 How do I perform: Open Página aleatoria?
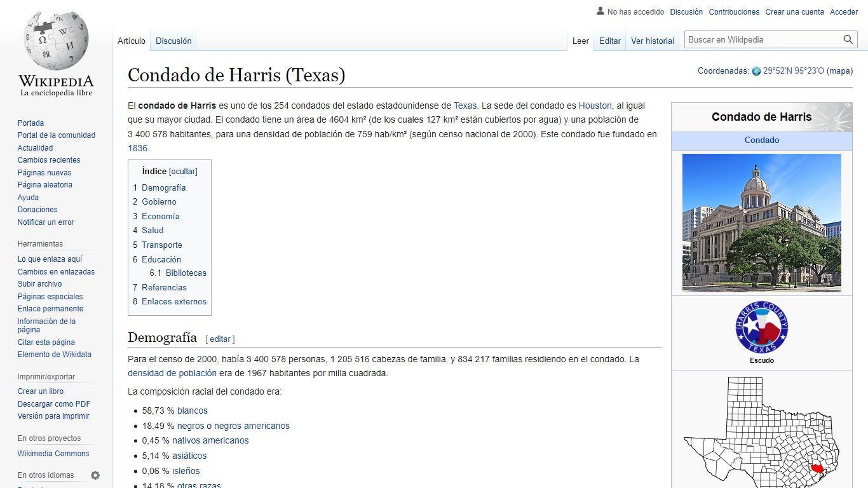(x=45, y=185)
